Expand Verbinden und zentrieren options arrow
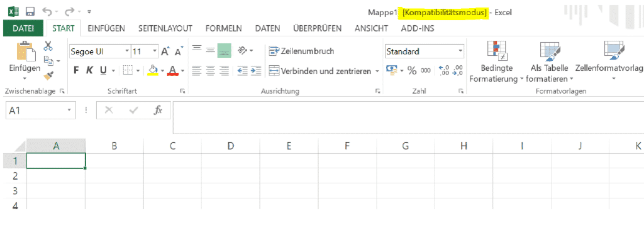The height and width of the screenshot is (238, 644). (377, 72)
